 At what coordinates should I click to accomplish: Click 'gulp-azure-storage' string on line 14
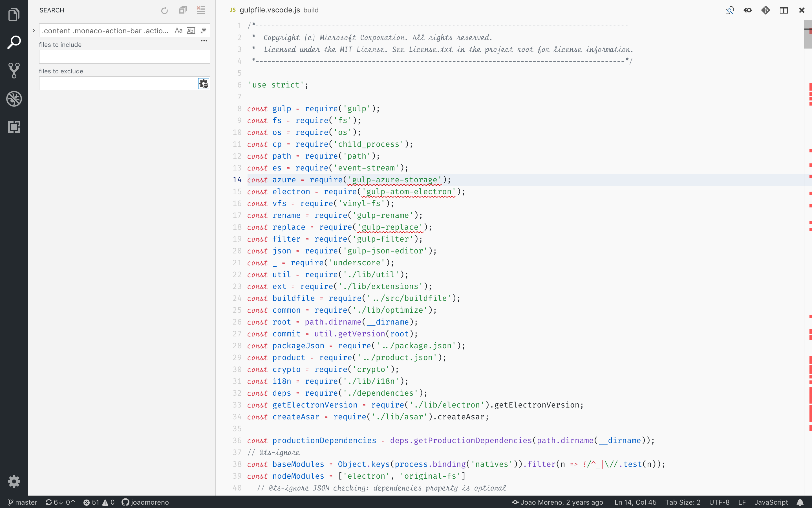point(395,180)
